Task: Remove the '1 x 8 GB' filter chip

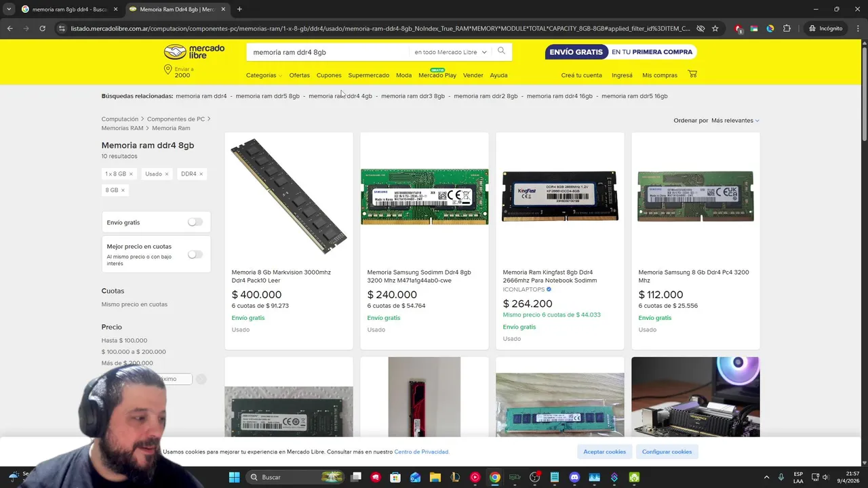Action: (x=131, y=174)
